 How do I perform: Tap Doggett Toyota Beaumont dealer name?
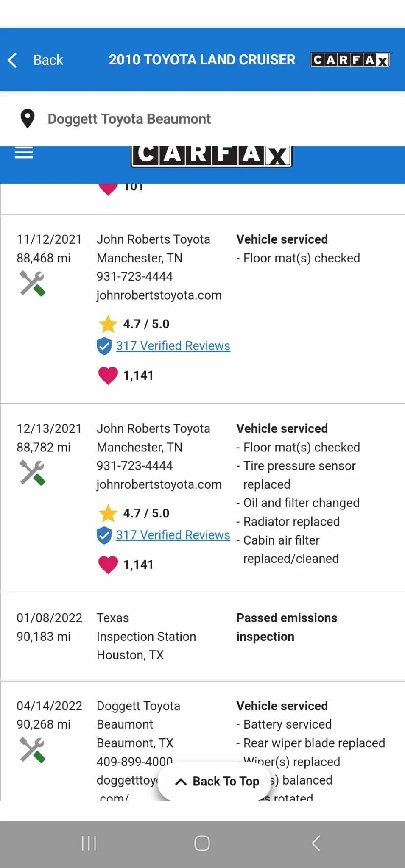(129, 119)
